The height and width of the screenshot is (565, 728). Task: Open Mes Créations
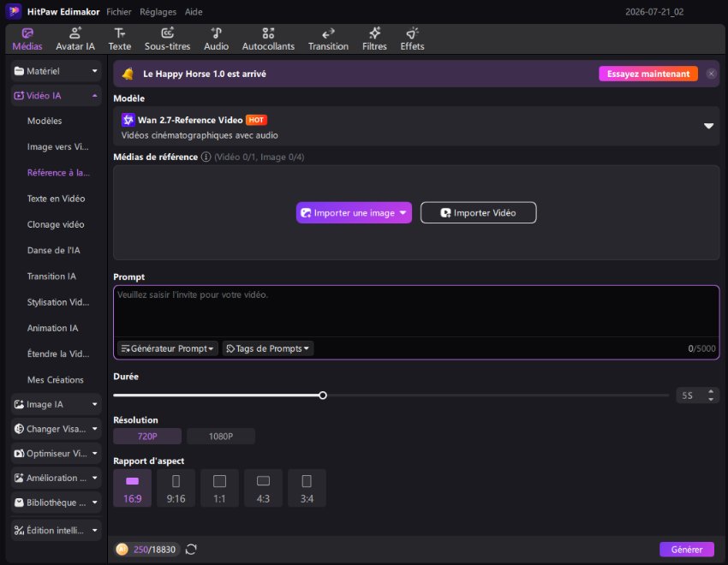coord(56,380)
